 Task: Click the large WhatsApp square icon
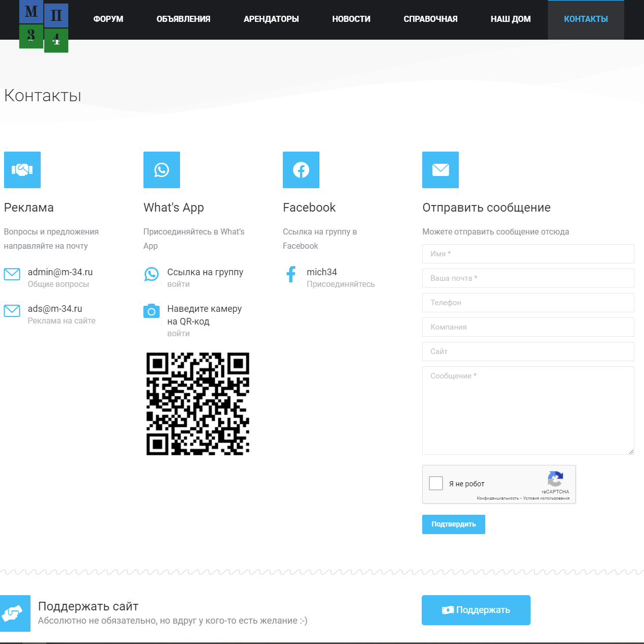(162, 170)
